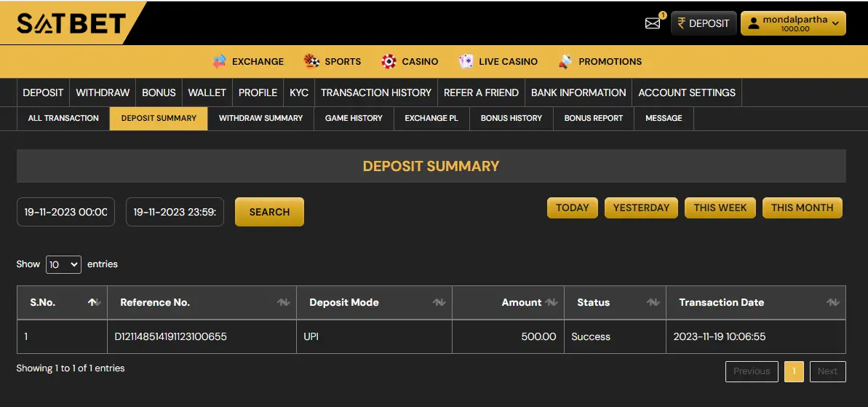Sort table by Amount column
The height and width of the screenshot is (407, 868).
(x=552, y=302)
